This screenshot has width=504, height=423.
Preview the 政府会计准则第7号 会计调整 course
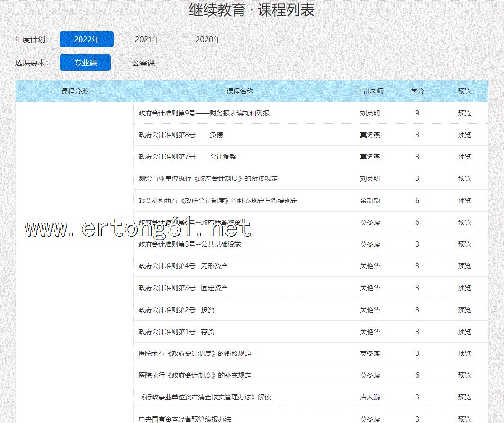click(464, 157)
